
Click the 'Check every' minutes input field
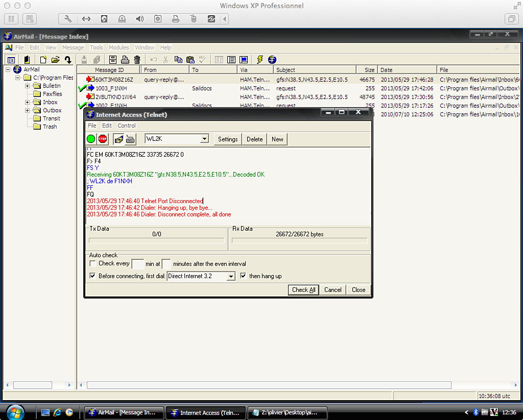click(138, 264)
